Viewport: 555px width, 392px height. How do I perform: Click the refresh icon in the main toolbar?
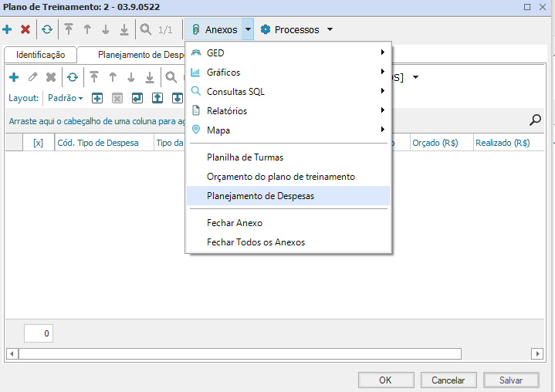[x=47, y=30]
